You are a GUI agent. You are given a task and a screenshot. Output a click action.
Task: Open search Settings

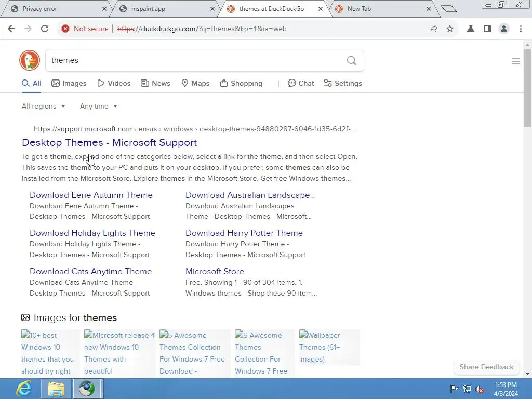point(343,84)
